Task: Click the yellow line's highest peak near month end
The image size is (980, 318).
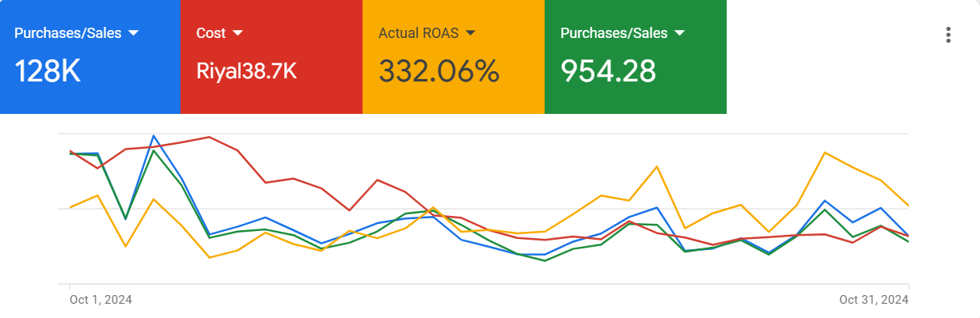Action: [825, 152]
